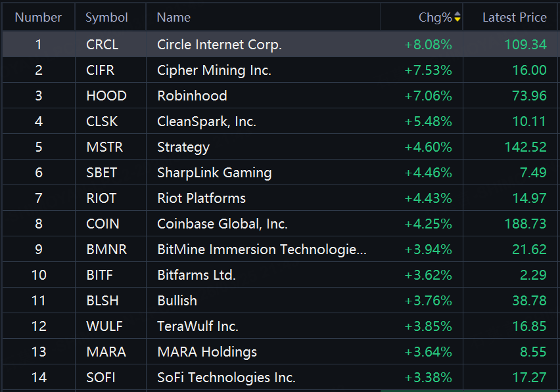Select the SharpLink Gaming entry

(x=214, y=173)
